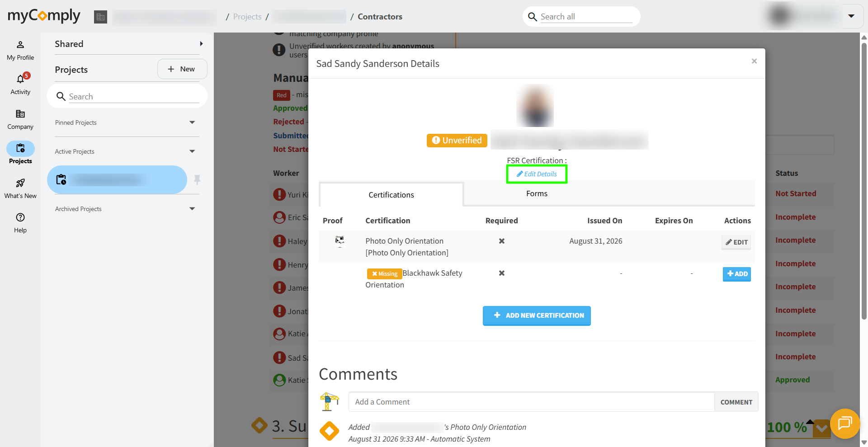Open the Help question mark icon
Screen dimensions: 868x447
pos(20,223)
